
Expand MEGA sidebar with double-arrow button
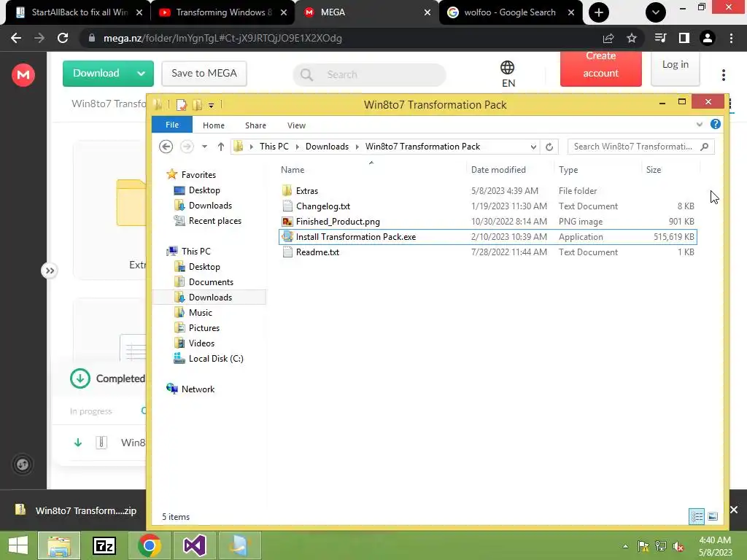(50, 271)
